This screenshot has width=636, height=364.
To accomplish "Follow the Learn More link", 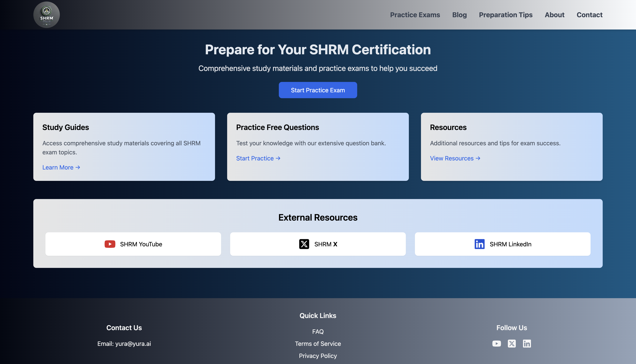I will (x=61, y=167).
